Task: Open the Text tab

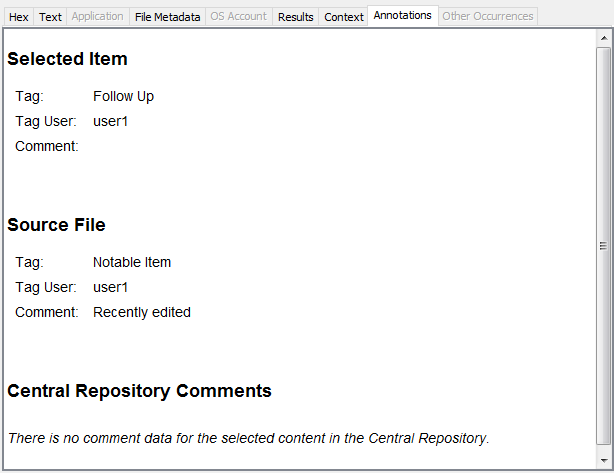Action: tap(50, 17)
